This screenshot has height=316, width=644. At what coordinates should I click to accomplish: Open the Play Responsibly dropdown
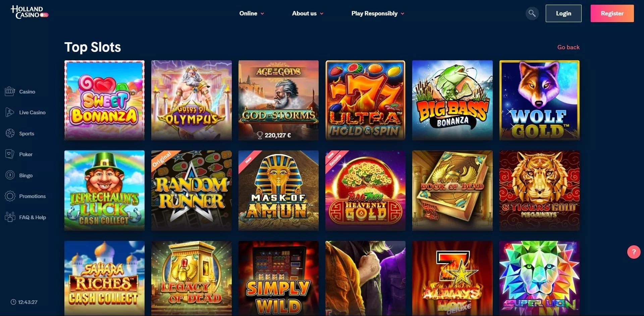point(378,13)
